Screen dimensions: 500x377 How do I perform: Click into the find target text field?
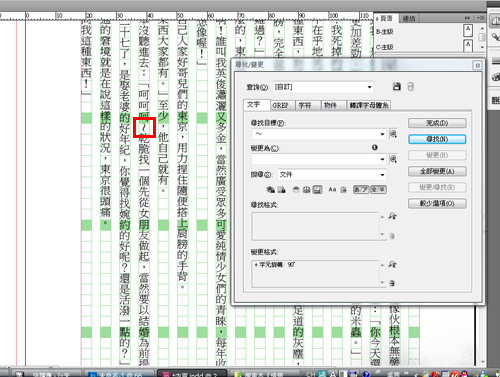315,134
